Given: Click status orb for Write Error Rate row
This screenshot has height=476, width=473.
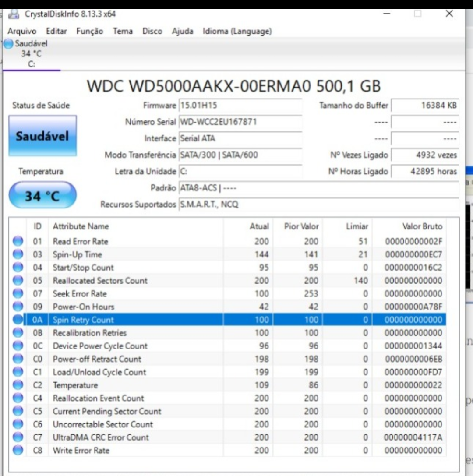Looking at the screenshot, I should [18, 450].
